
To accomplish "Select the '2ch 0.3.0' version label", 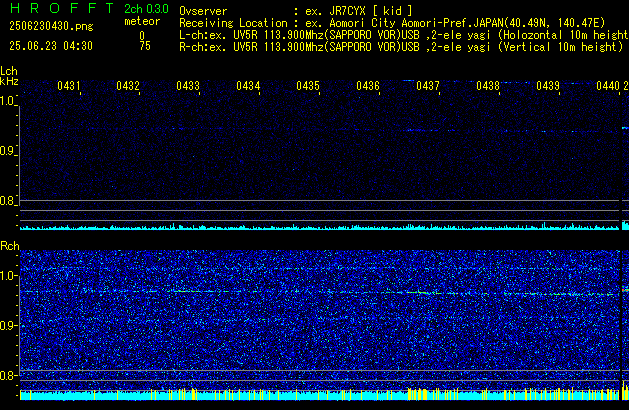I will coord(146,9).
